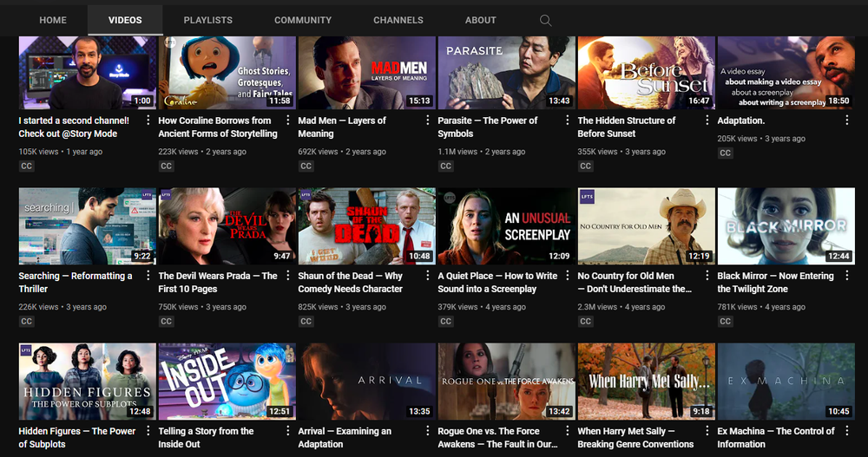Open 'Searching — Reformatting a Thriller' title

tap(76, 282)
